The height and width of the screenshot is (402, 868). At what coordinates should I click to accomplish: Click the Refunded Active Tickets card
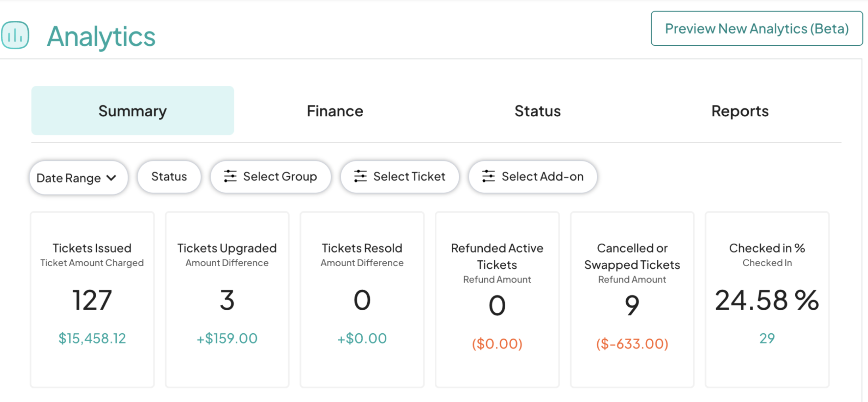pyautogui.click(x=497, y=300)
